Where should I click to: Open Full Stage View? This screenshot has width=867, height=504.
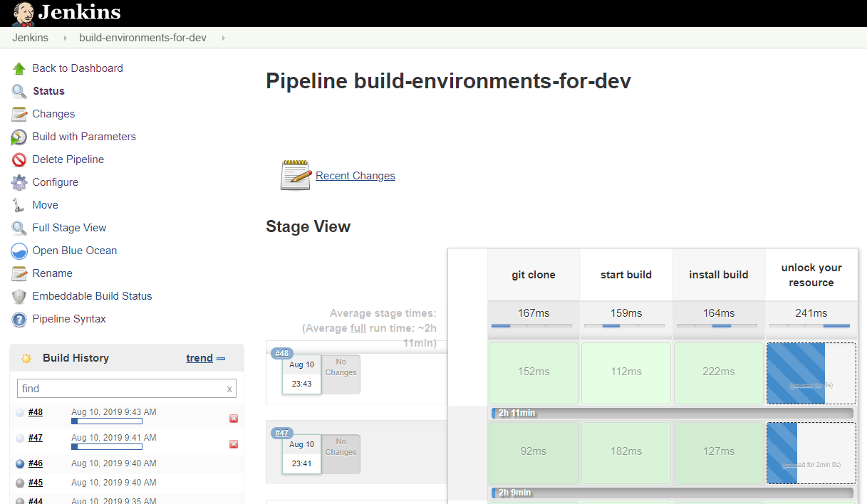pos(69,228)
